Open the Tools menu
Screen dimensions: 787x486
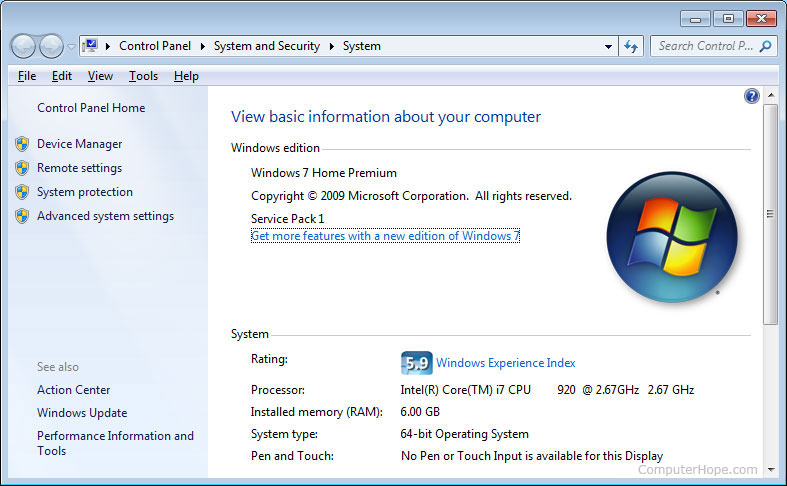pos(143,76)
